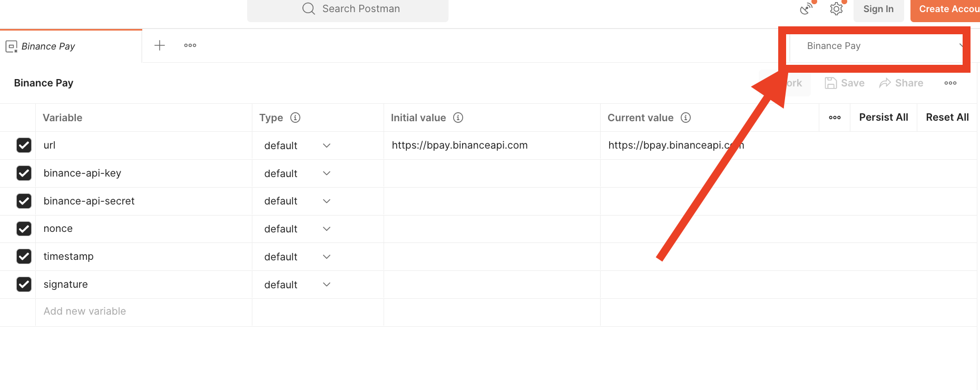Uncheck the url variable checkbox
The image size is (980, 390).
pyautogui.click(x=24, y=145)
